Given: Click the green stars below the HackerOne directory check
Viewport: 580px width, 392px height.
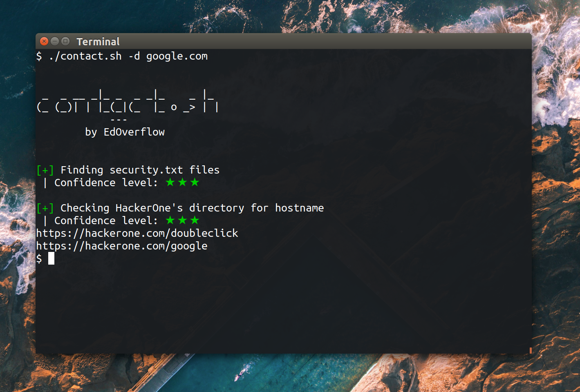Looking at the screenshot, I should 182,220.
